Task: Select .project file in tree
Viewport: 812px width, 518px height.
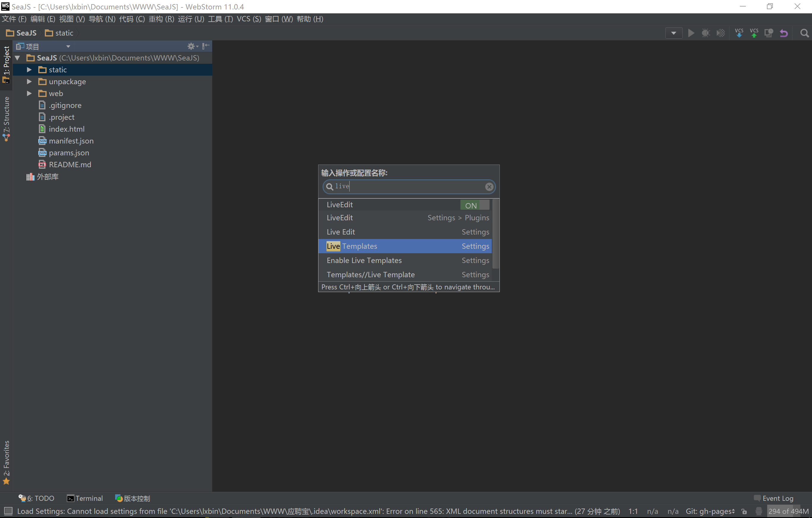Action: pyautogui.click(x=61, y=117)
